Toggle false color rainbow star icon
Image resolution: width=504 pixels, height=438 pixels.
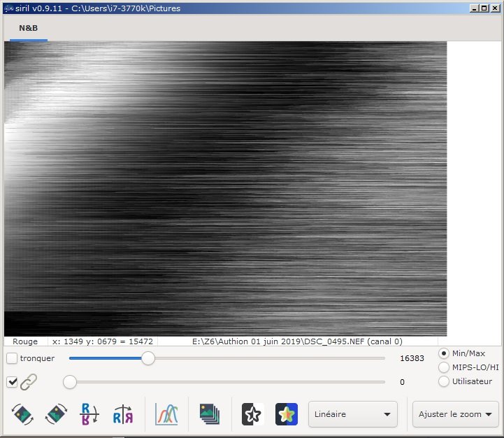287,414
